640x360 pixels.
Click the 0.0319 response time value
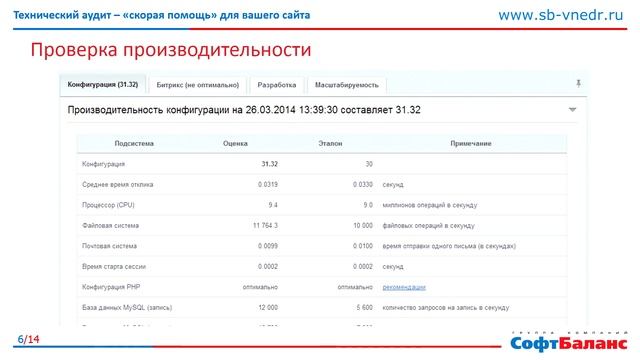268,184
